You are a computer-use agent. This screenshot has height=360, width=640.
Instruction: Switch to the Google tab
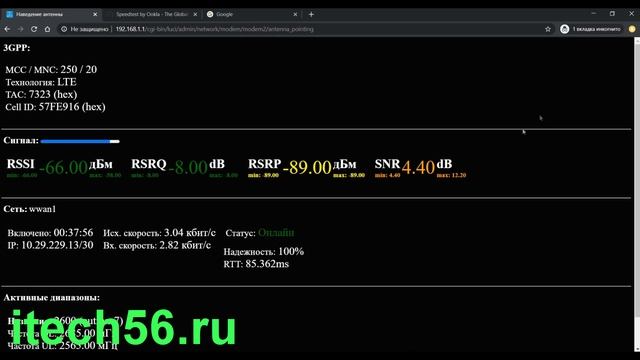(x=251, y=14)
